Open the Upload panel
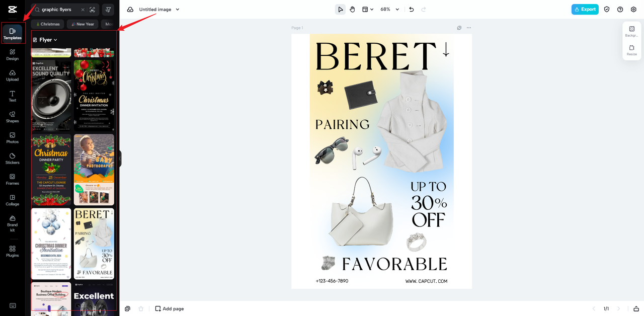644x316 pixels. [x=13, y=75]
